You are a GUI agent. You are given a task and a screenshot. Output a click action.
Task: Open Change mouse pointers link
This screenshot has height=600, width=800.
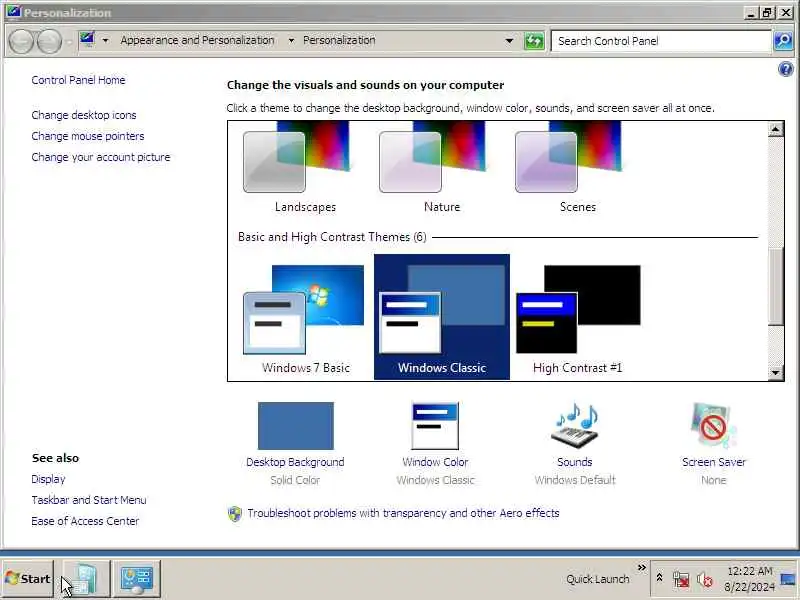pos(88,136)
